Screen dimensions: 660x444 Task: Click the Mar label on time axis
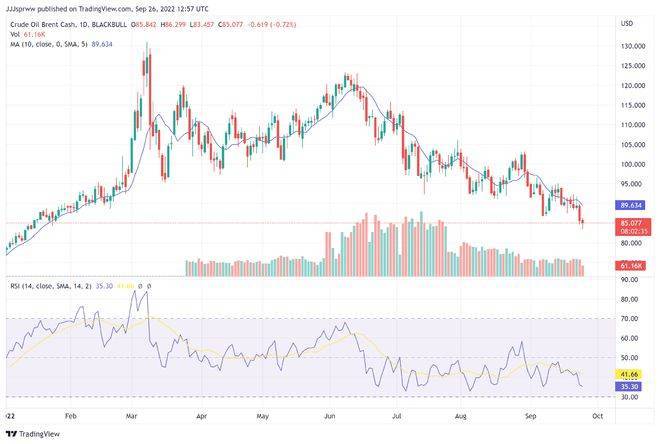pyautogui.click(x=135, y=412)
